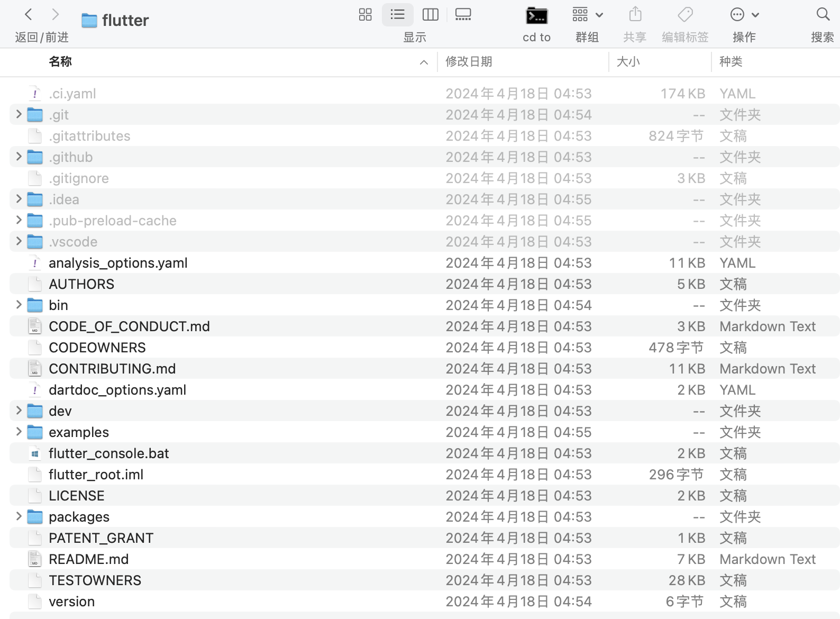Select the .gitattributes file icon
840x619 pixels.
click(x=35, y=136)
